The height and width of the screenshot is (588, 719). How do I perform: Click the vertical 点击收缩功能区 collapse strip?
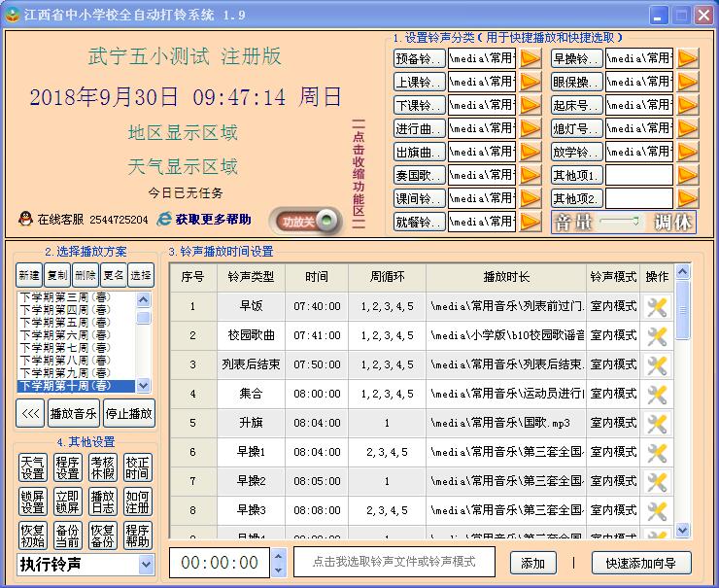coord(359,175)
